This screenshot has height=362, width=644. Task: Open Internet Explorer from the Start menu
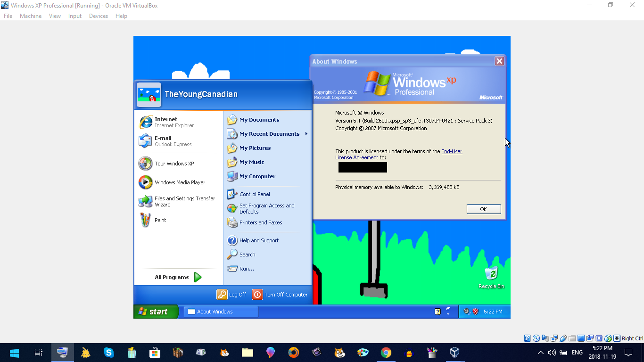pyautogui.click(x=178, y=122)
